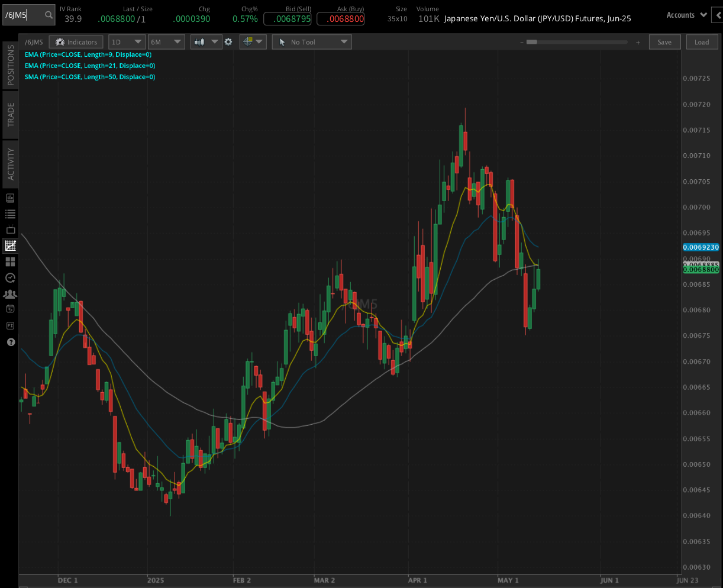The height and width of the screenshot is (588, 723).
Task: Open Help via the question mark icon
Action: point(10,342)
